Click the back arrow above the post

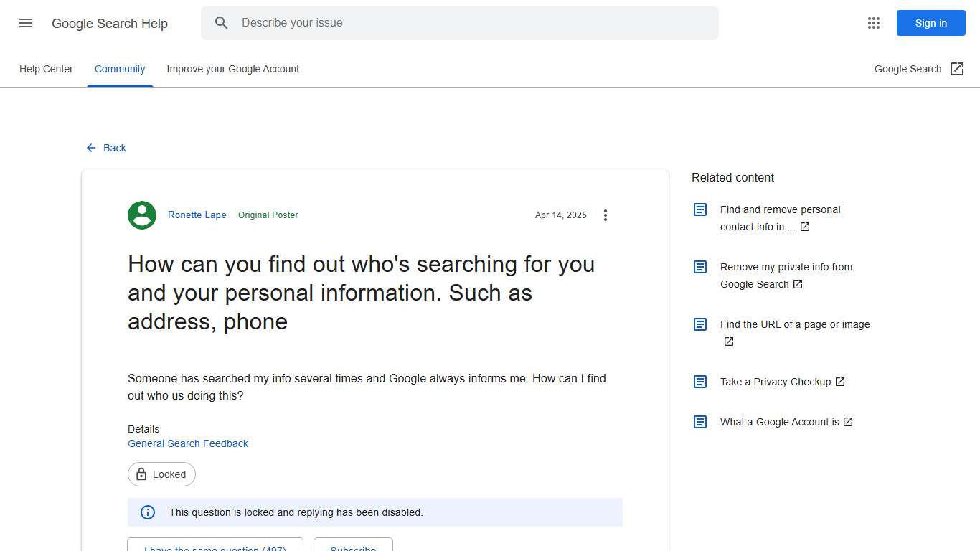[x=90, y=148]
